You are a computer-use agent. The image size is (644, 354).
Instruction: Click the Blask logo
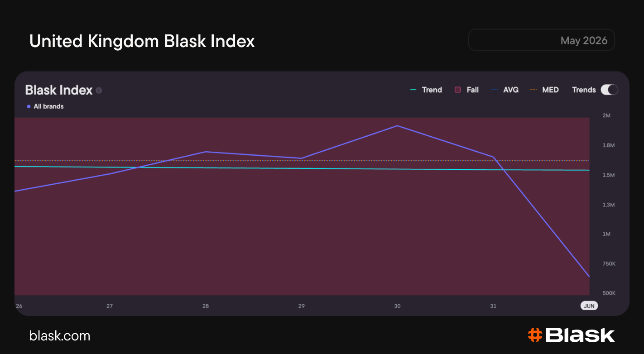pos(571,335)
